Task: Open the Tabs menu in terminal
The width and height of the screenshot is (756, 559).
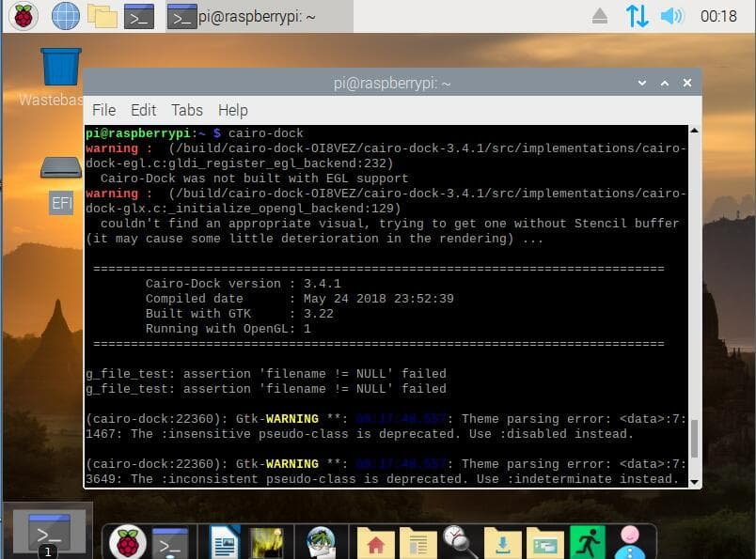Action: (x=187, y=110)
